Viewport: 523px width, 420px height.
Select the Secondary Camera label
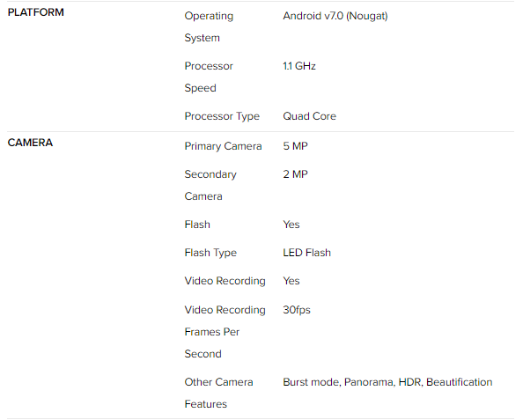click(x=210, y=185)
